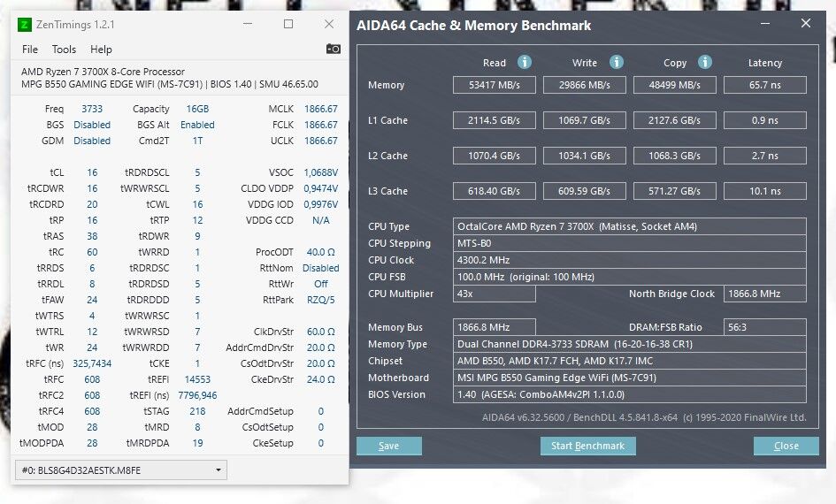Click the ProcODT value 40.0 Ω
This screenshot has height=504, width=836.
pos(321,252)
